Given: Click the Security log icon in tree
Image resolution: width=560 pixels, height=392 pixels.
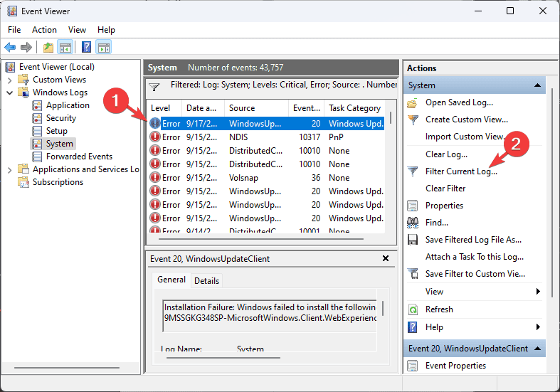Looking at the screenshot, I should pyautogui.click(x=37, y=118).
